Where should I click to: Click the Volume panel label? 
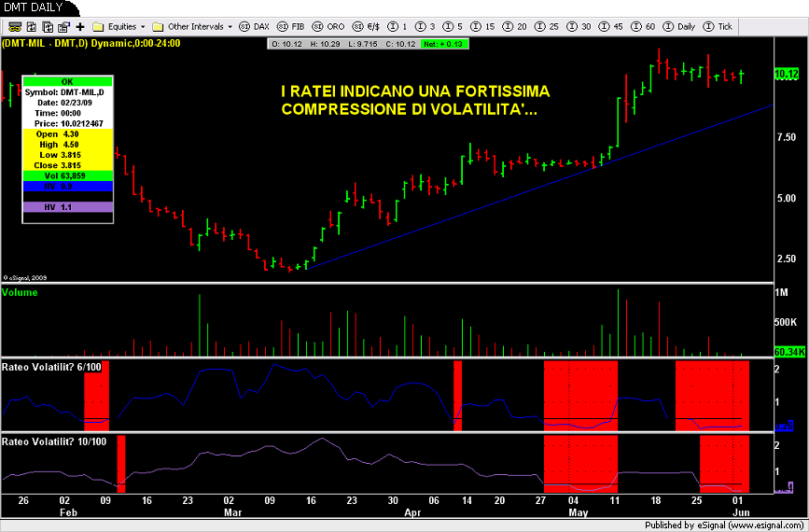(x=21, y=292)
